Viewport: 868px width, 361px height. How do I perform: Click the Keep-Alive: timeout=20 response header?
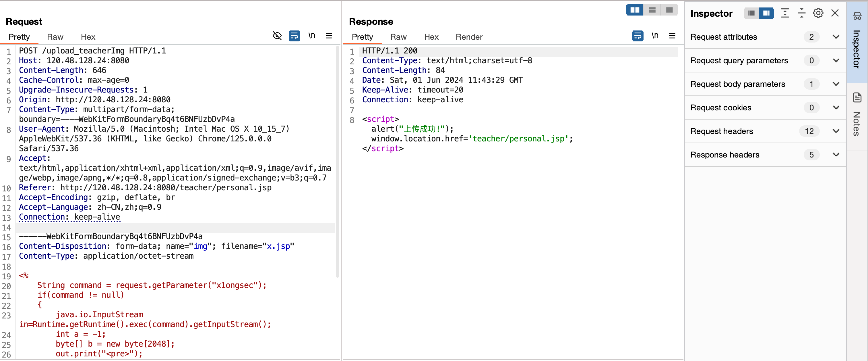412,90
